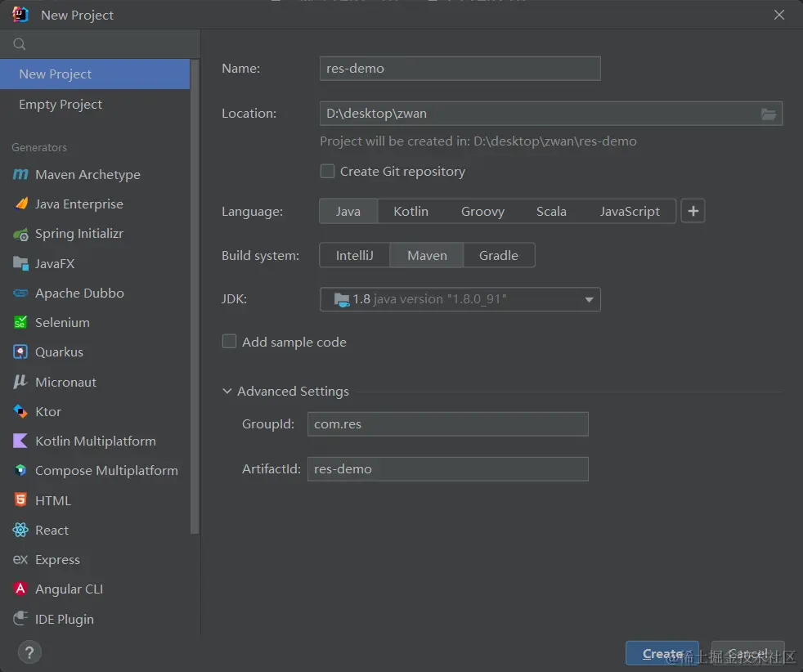803x672 pixels.
Task: Click the Kotlin Multiplatform icon
Action: pos(20,441)
